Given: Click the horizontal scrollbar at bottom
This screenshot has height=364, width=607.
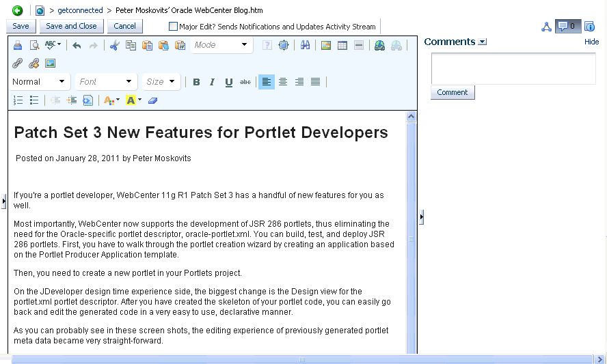Looking at the screenshot, I should [x=302, y=359].
